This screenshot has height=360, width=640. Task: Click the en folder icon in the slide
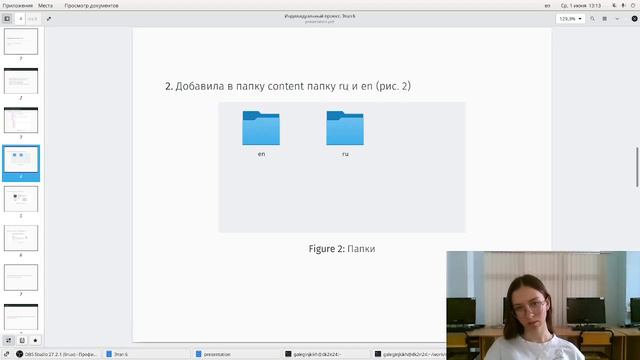point(261,128)
